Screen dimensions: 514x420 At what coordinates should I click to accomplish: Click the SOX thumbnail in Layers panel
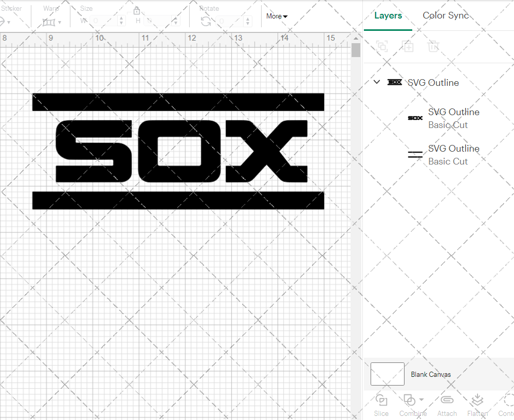[415, 118]
